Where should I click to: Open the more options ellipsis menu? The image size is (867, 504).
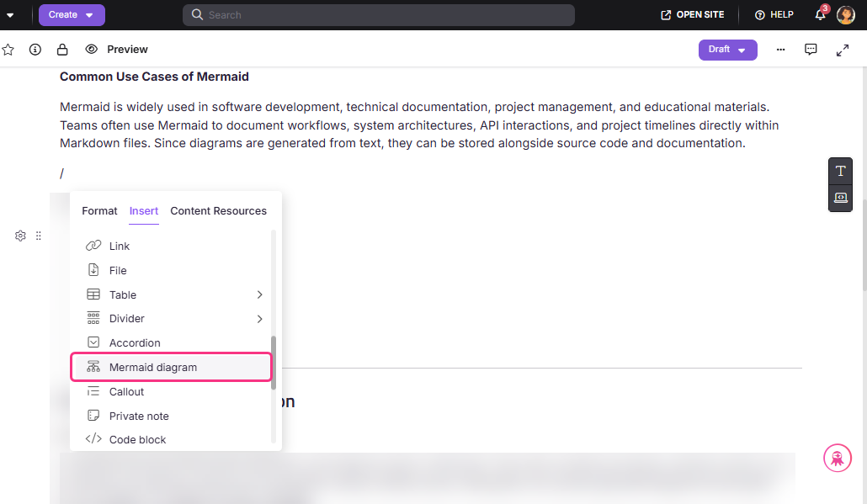click(x=781, y=50)
